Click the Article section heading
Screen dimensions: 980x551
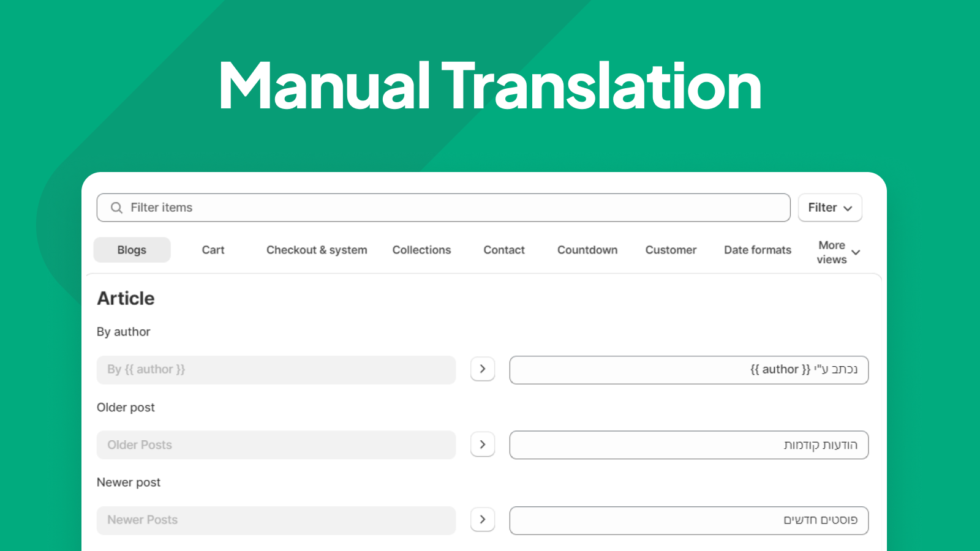tap(125, 298)
